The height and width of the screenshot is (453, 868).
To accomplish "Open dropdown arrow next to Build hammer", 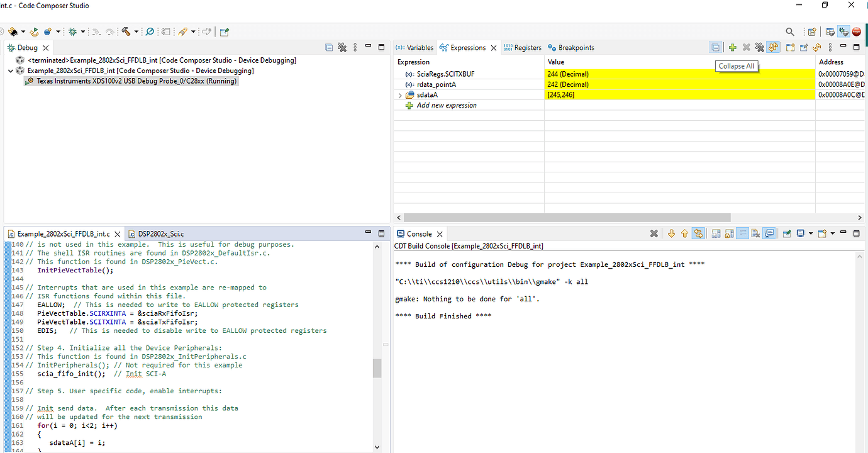I will 136,31.
